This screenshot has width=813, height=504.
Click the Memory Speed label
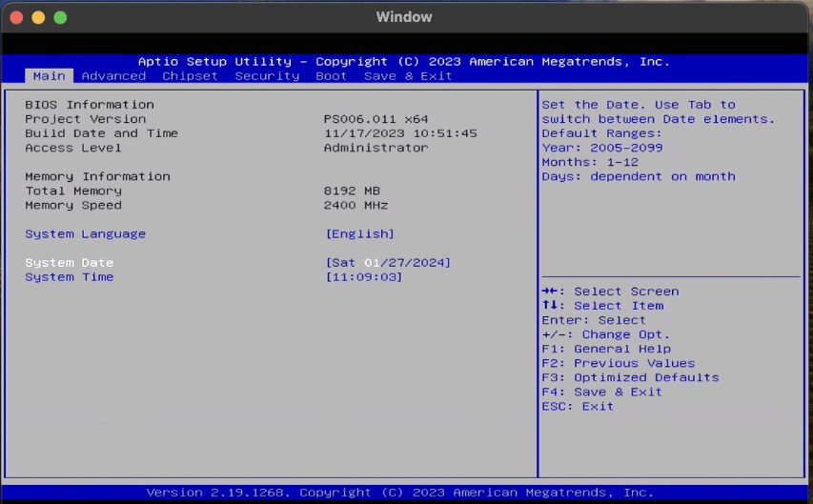pyautogui.click(x=73, y=206)
